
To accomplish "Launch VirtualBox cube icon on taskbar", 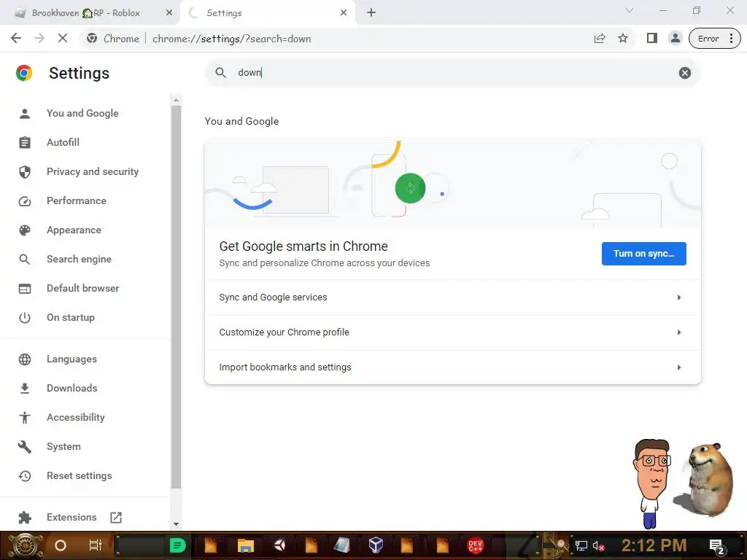I will point(376,545).
